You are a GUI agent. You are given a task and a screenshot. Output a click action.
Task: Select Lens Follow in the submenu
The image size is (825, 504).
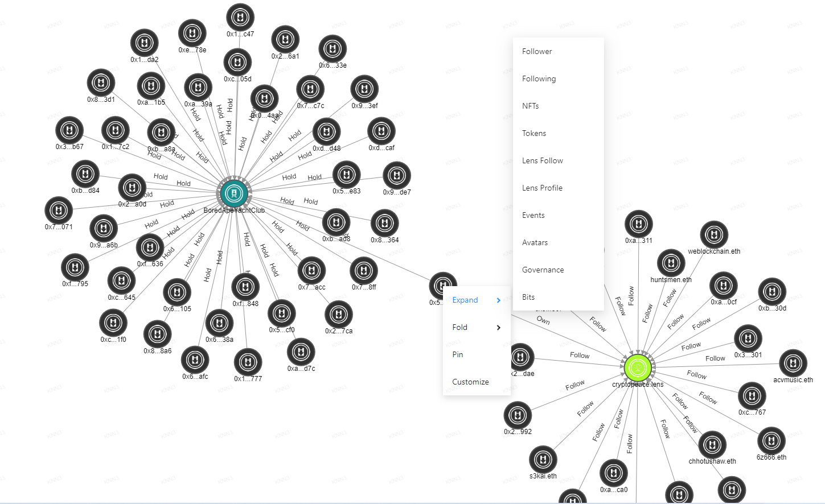558,160
